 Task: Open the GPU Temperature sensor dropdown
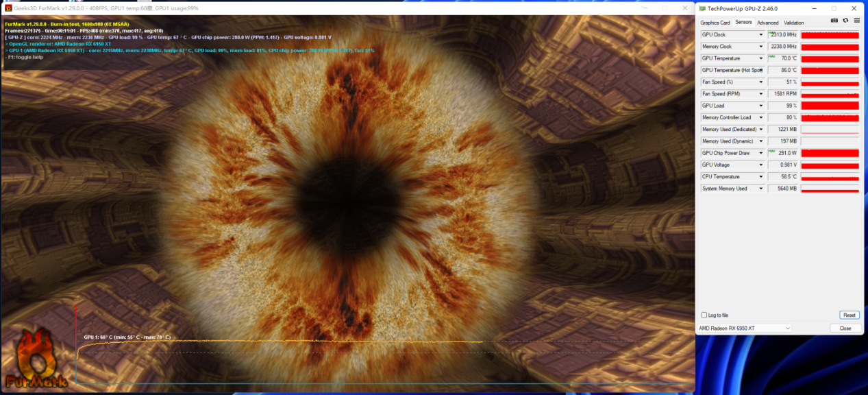tap(760, 59)
